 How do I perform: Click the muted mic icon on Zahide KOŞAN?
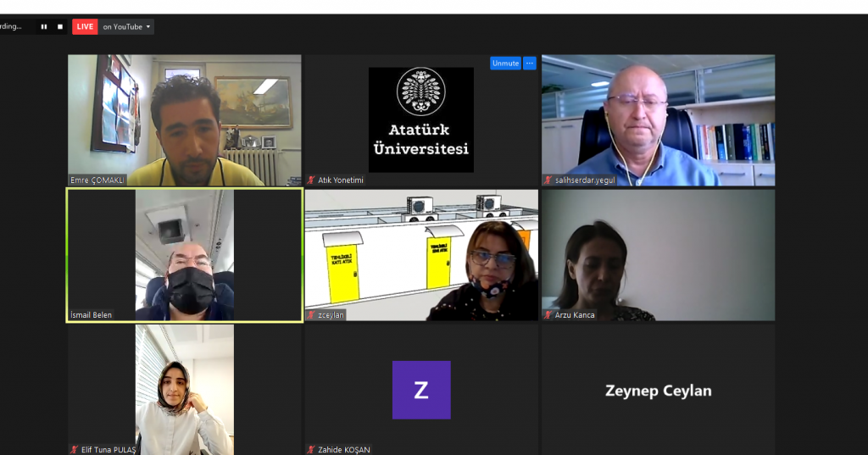(x=311, y=449)
